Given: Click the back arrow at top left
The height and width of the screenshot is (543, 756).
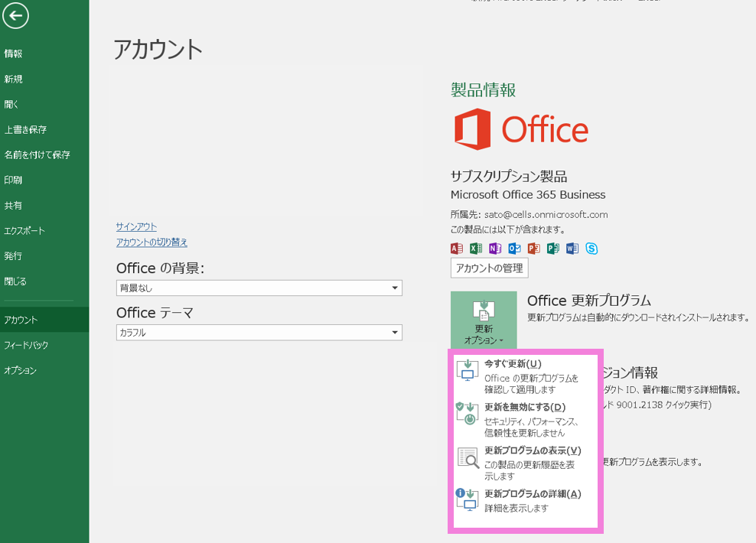Looking at the screenshot, I should tap(15, 15).
